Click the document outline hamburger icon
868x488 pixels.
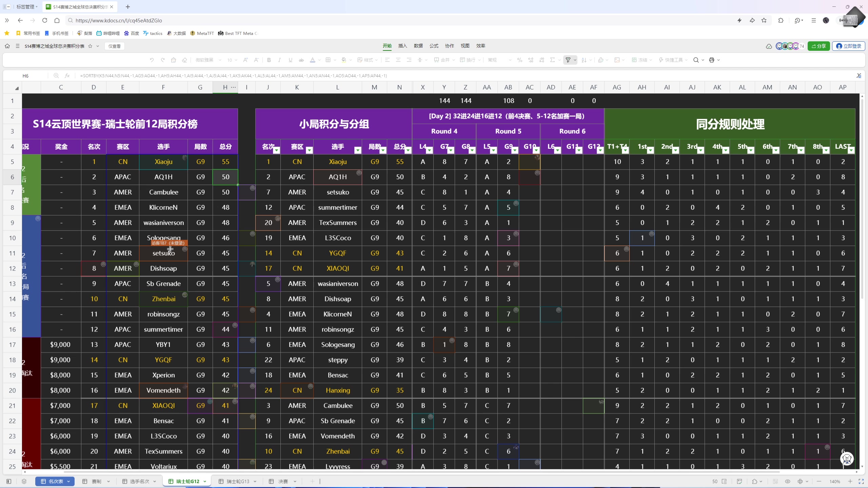point(17,46)
